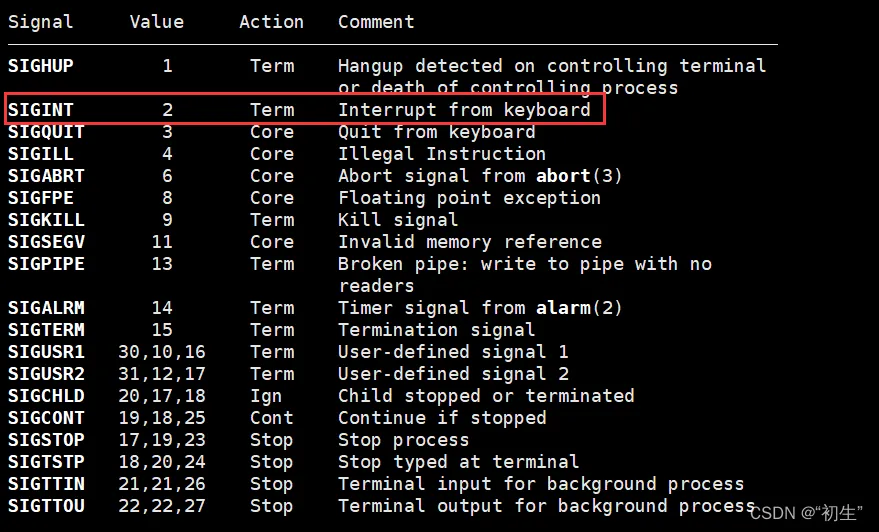
Task: Select the SIGHUP signal name
Action: click(x=40, y=66)
